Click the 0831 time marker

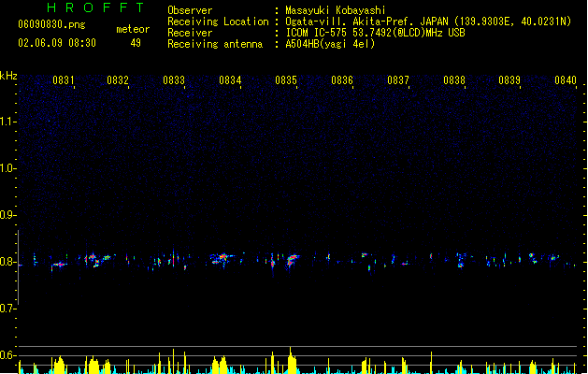click(63, 80)
